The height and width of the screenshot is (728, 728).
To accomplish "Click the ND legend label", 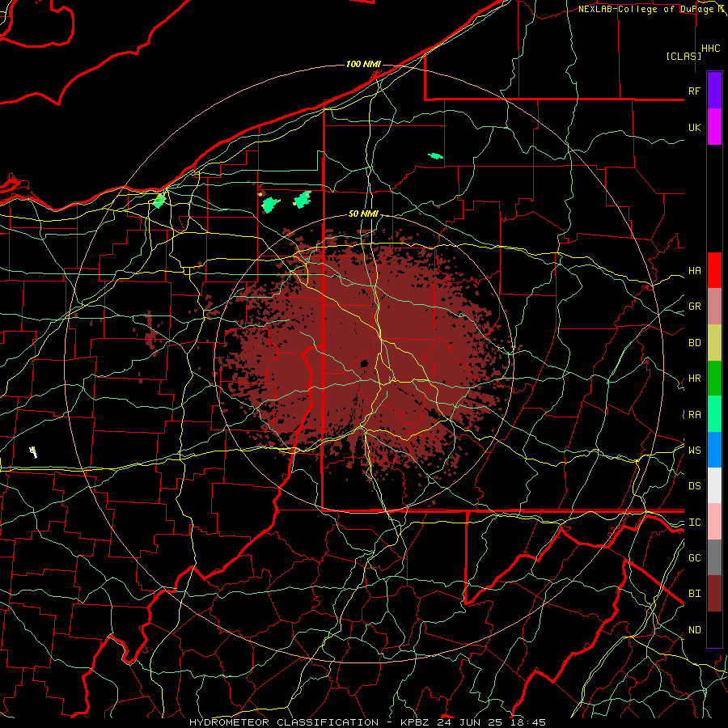I will pos(694,630).
